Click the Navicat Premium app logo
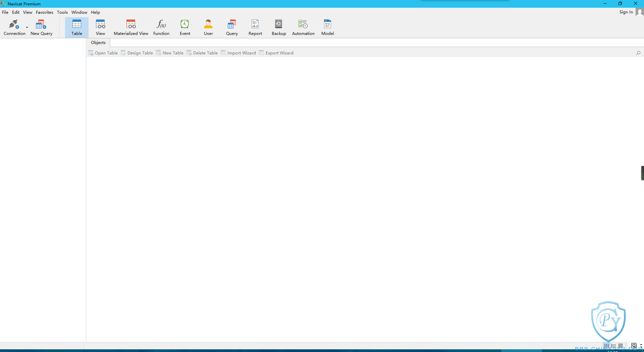Image resolution: width=644 pixels, height=352 pixels. click(3, 4)
